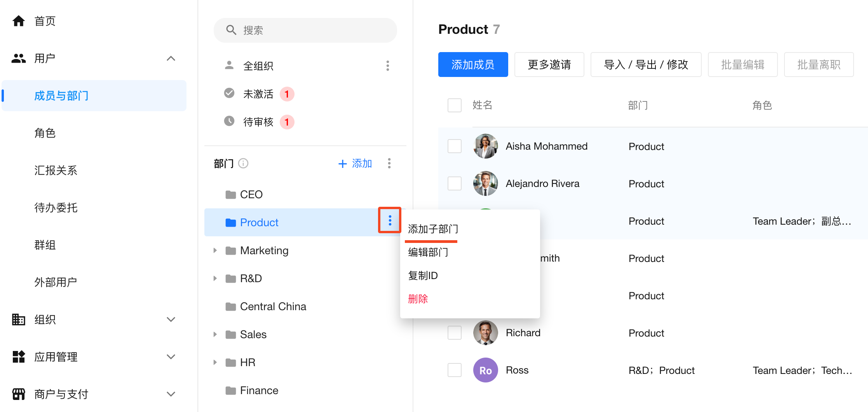Tick the checkbox for Ross
The width and height of the screenshot is (868, 412).
point(454,370)
